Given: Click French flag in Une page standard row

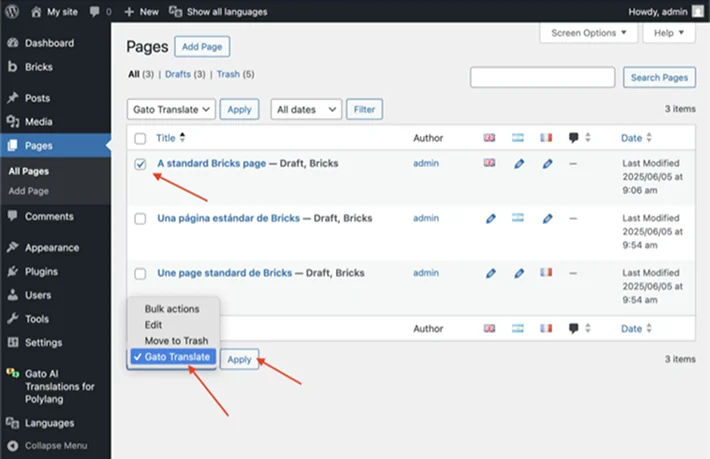Looking at the screenshot, I should coord(546,272).
